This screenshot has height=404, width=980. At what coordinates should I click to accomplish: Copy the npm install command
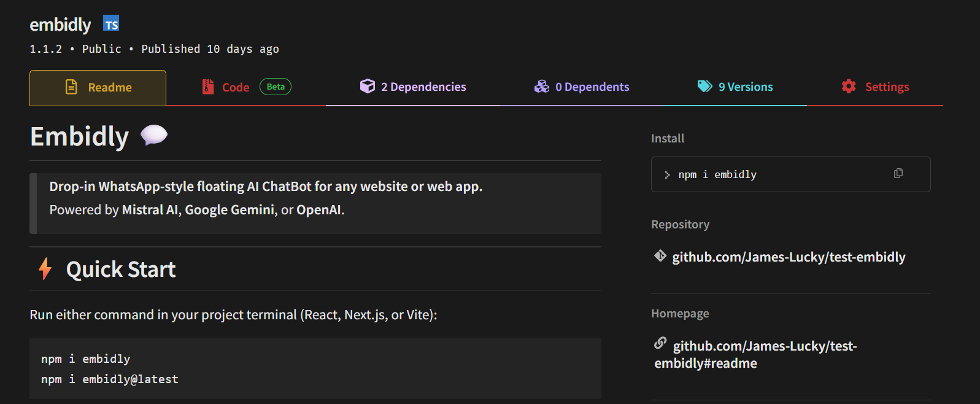point(898,174)
